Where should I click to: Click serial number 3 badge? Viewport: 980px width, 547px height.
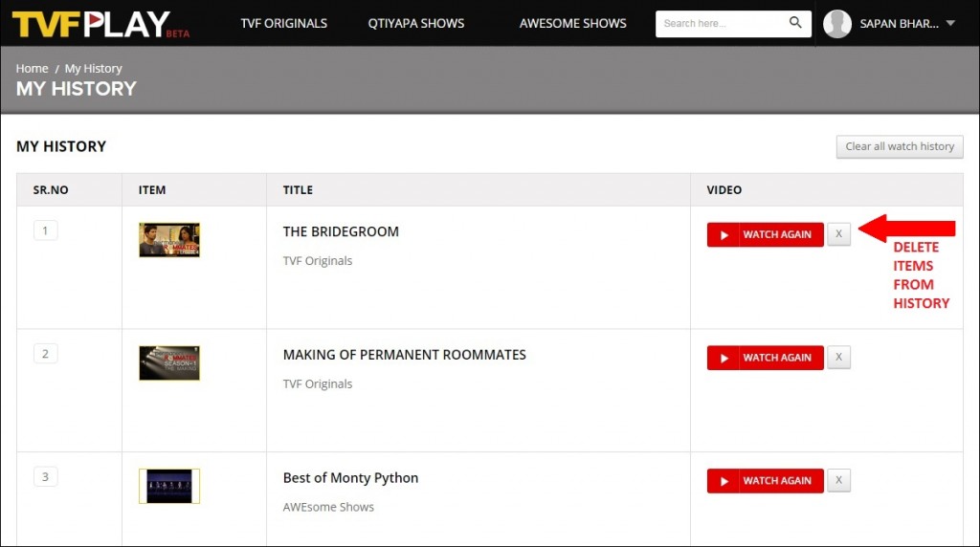tap(45, 476)
